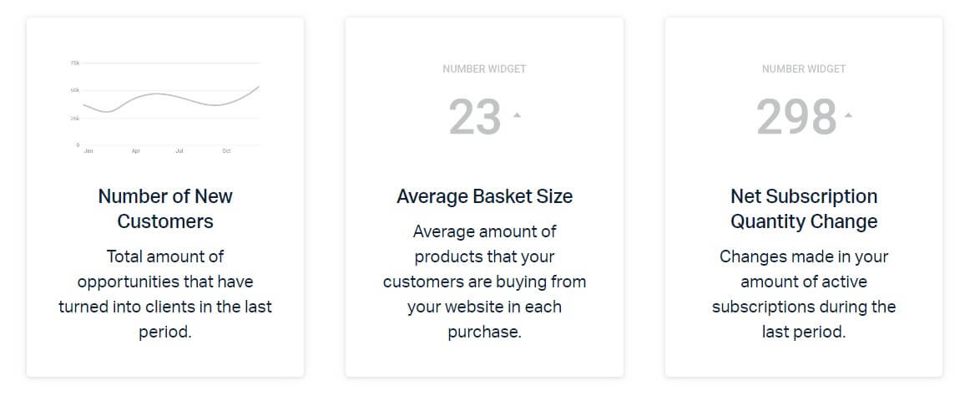Click the active subscriptions description paragraph
This screenshot has width=980, height=396.
pos(804,294)
